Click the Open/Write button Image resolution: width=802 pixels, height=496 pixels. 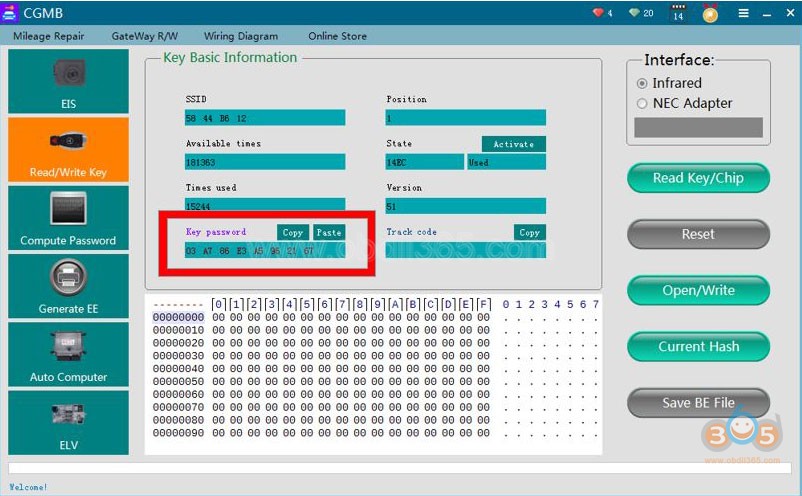coord(698,290)
